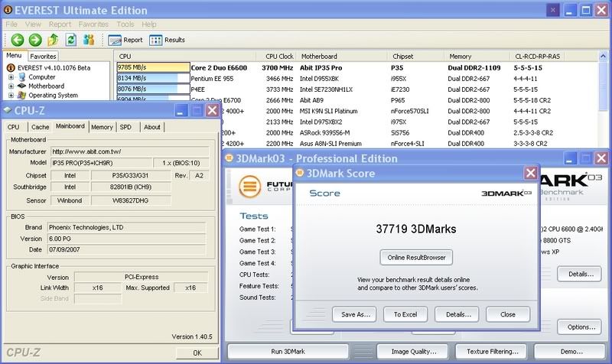Click the 8134 MB/s benchmark bar
This screenshot has height=364, width=612.
point(153,78)
